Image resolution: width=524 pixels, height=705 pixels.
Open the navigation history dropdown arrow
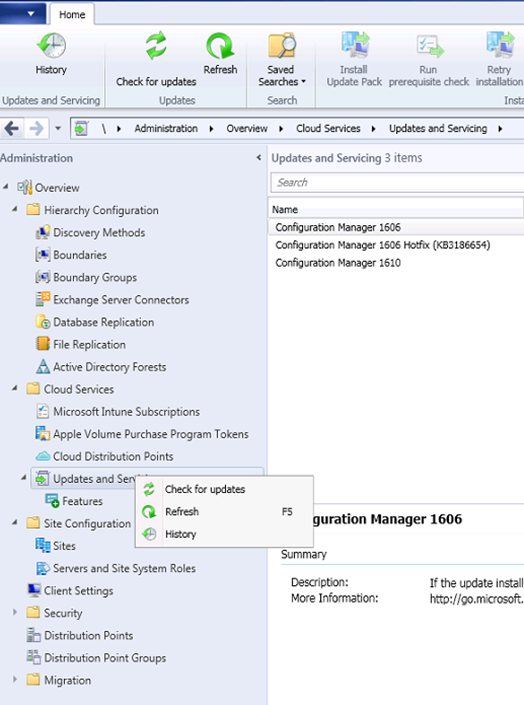tap(58, 129)
